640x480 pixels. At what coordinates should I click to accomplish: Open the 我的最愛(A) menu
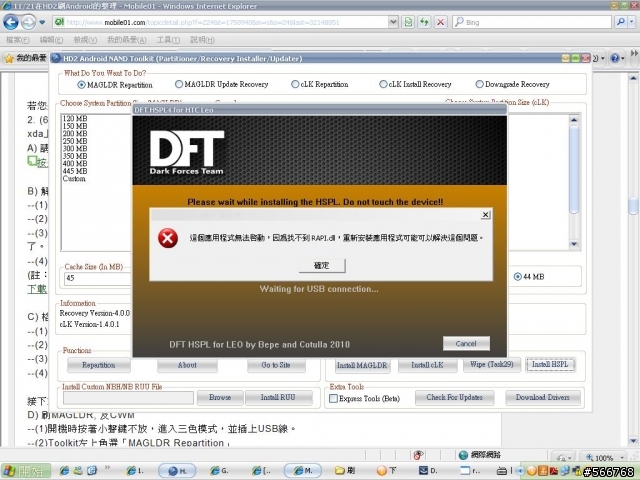(127, 40)
